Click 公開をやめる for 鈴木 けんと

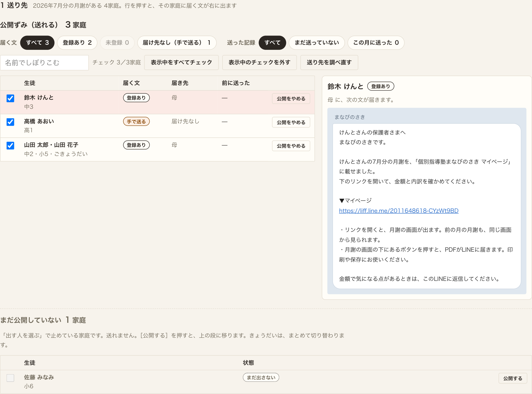point(291,99)
